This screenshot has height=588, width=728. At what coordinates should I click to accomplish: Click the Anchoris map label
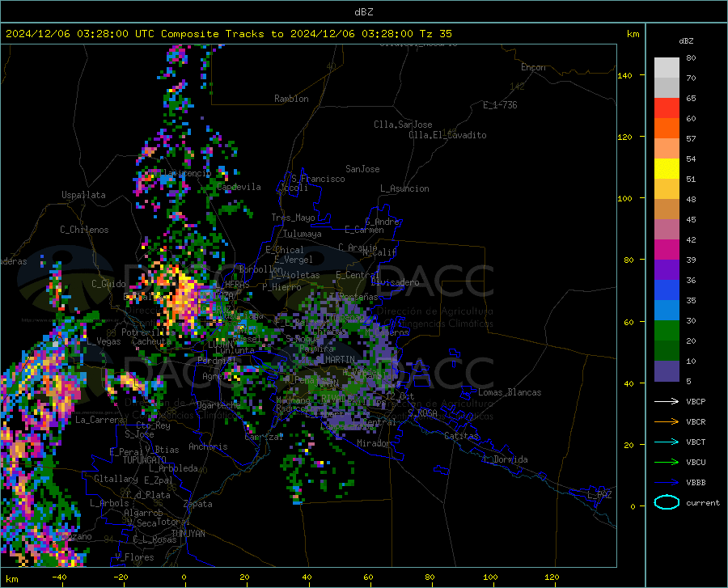coord(208,446)
